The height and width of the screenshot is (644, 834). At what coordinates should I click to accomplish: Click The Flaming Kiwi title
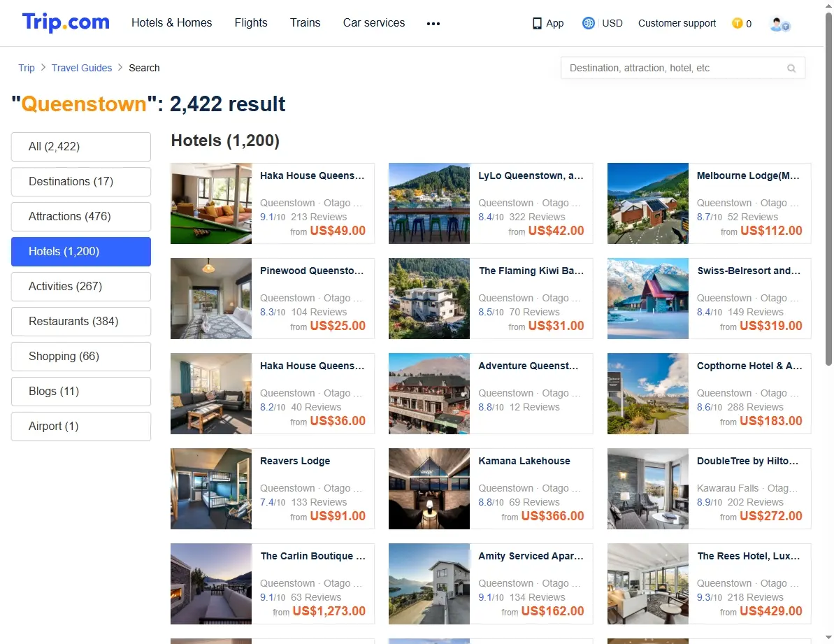531,271
